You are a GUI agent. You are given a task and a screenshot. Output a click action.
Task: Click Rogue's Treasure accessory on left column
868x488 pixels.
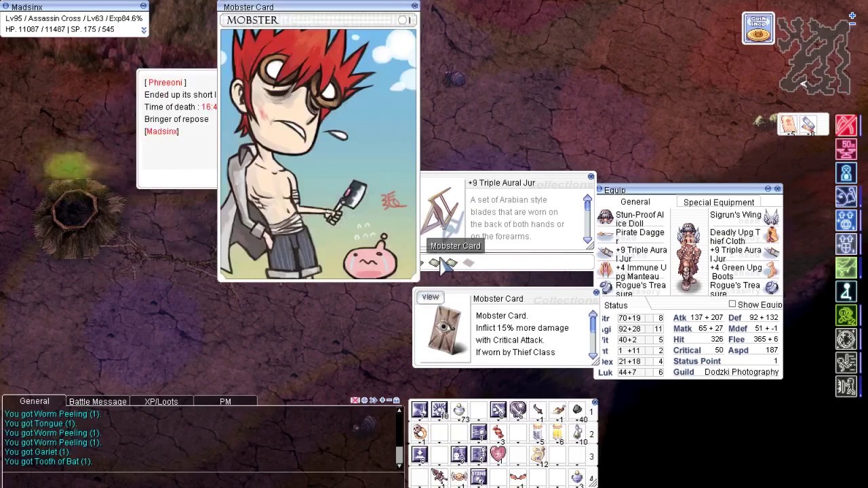[x=605, y=287]
